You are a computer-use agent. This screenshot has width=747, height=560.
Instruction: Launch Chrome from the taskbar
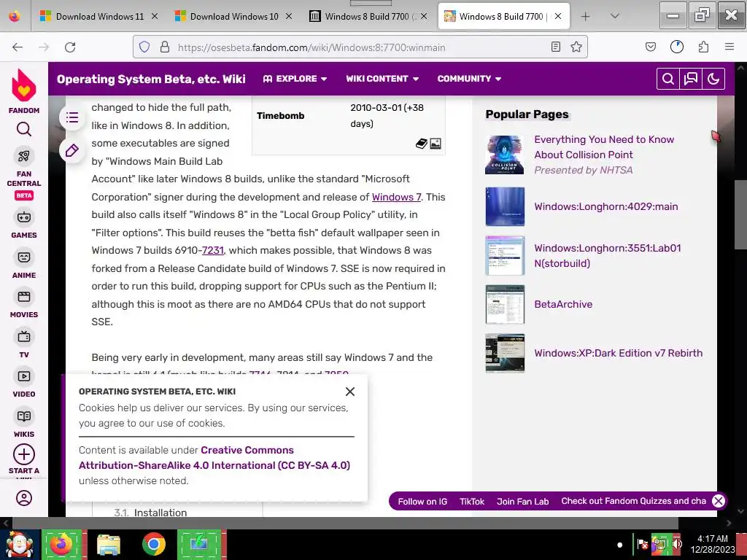pyautogui.click(x=153, y=544)
